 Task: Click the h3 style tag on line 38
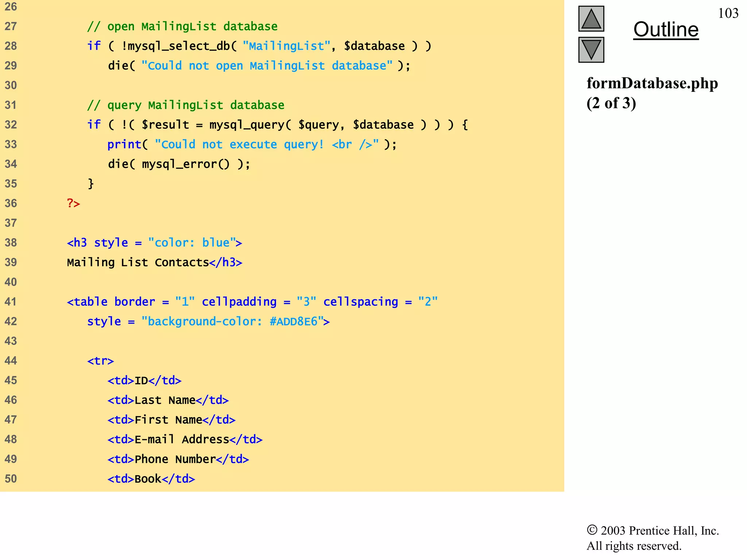point(155,243)
